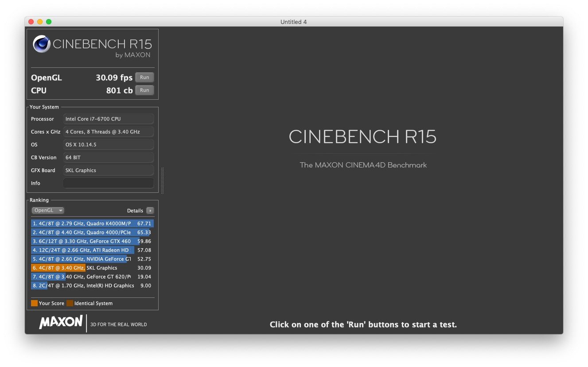Select the ATI Radeon HD ranking row
Image resolution: width=588 pixels, height=367 pixels.
92,250
